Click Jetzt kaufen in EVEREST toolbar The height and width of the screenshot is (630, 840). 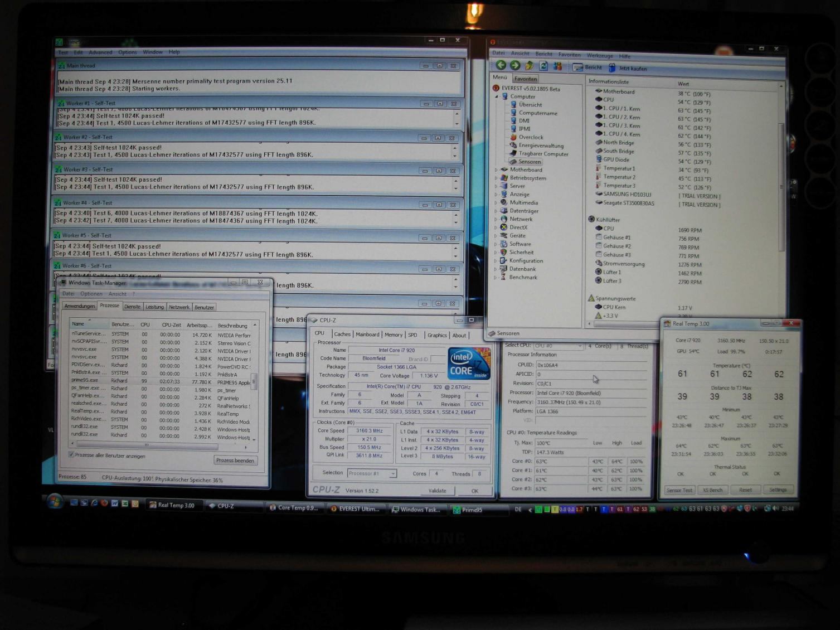(x=628, y=68)
